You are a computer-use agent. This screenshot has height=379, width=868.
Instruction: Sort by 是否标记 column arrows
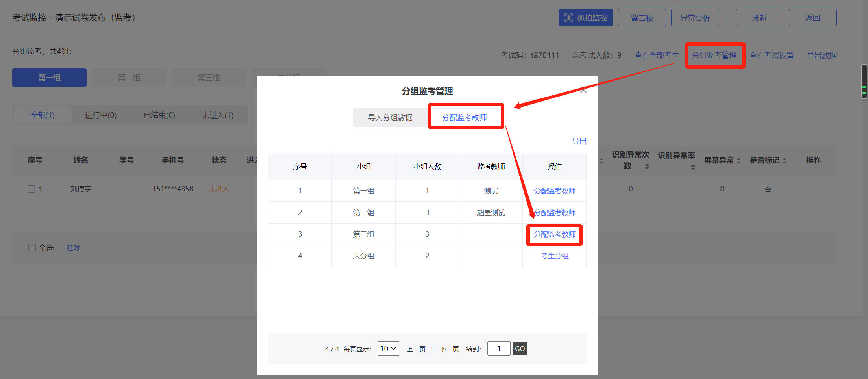[x=784, y=161]
